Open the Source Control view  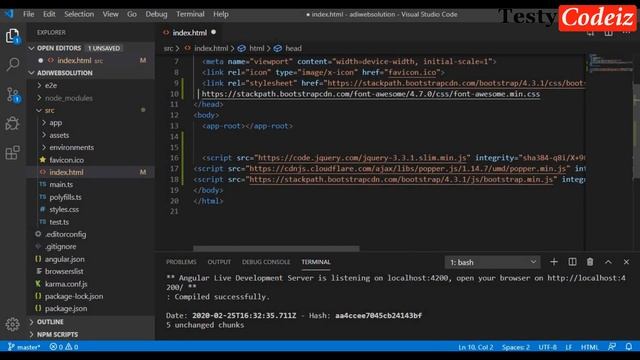pyautogui.click(x=12, y=95)
